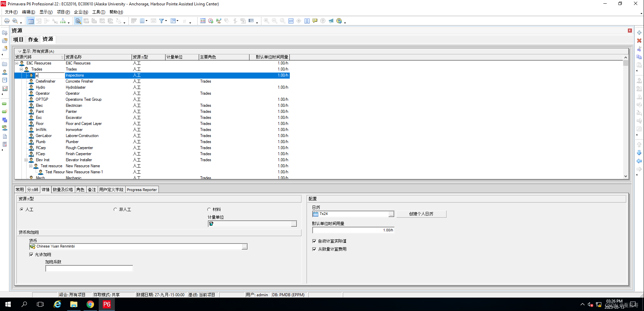Cut the resource with the scissors icon

click(639, 49)
